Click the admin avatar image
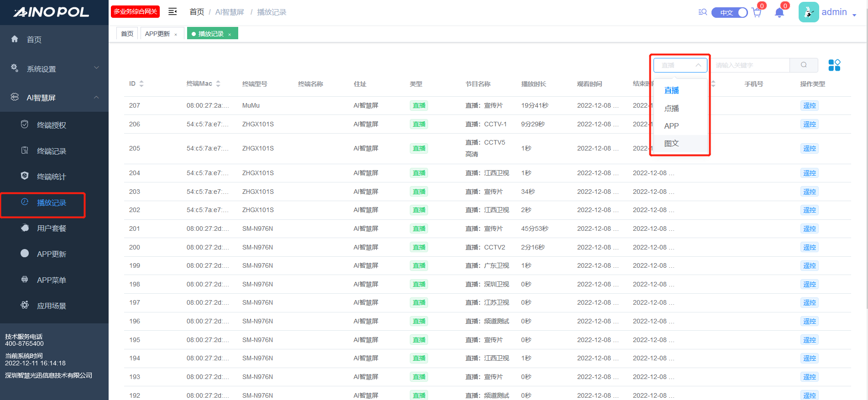Screen dimensions: 868x400 808,12
